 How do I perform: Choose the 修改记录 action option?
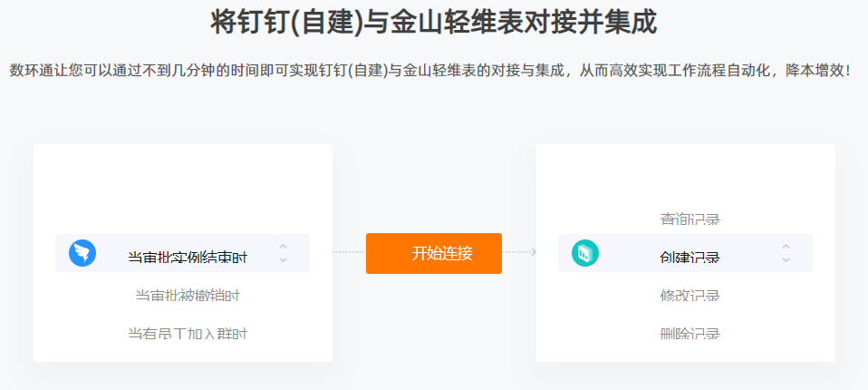(690, 296)
